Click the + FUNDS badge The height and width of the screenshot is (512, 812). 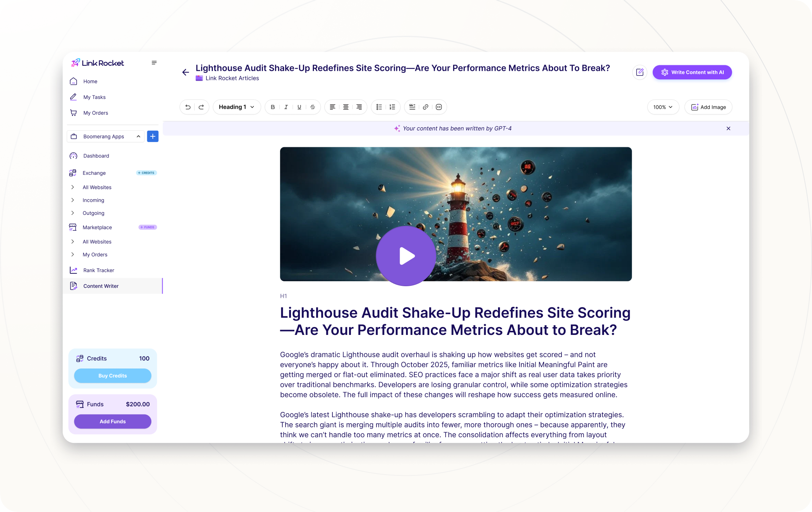coord(148,227)
